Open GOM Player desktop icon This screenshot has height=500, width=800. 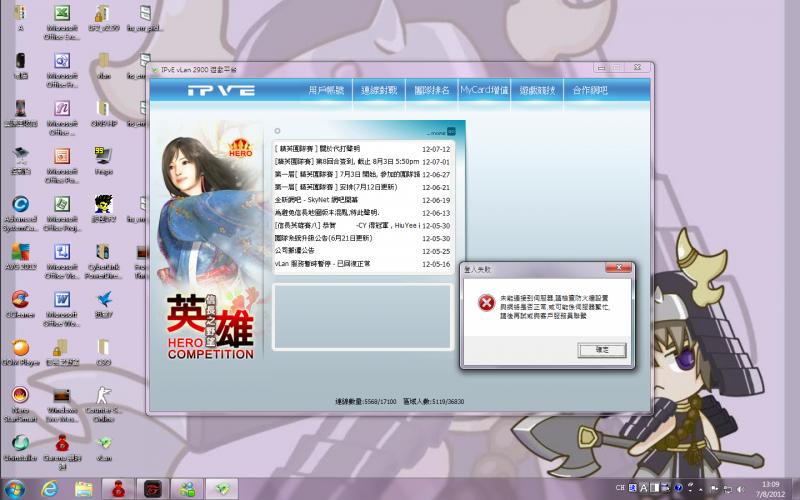tap(20, 352)
